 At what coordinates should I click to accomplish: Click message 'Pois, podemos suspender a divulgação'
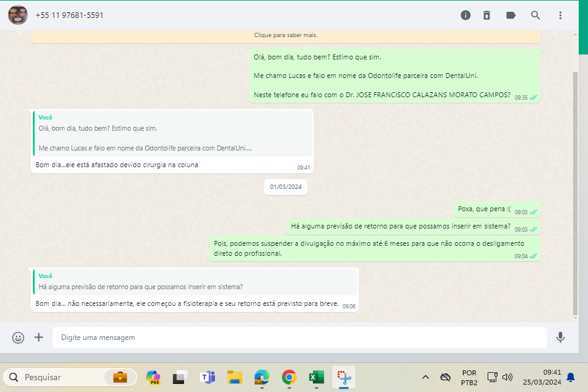point(375,249)
